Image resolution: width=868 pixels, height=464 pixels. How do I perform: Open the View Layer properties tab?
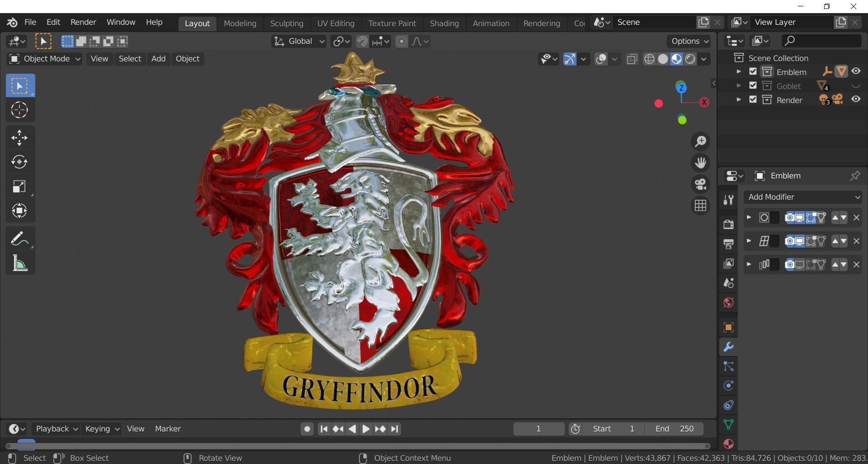[x=728, y=263]
